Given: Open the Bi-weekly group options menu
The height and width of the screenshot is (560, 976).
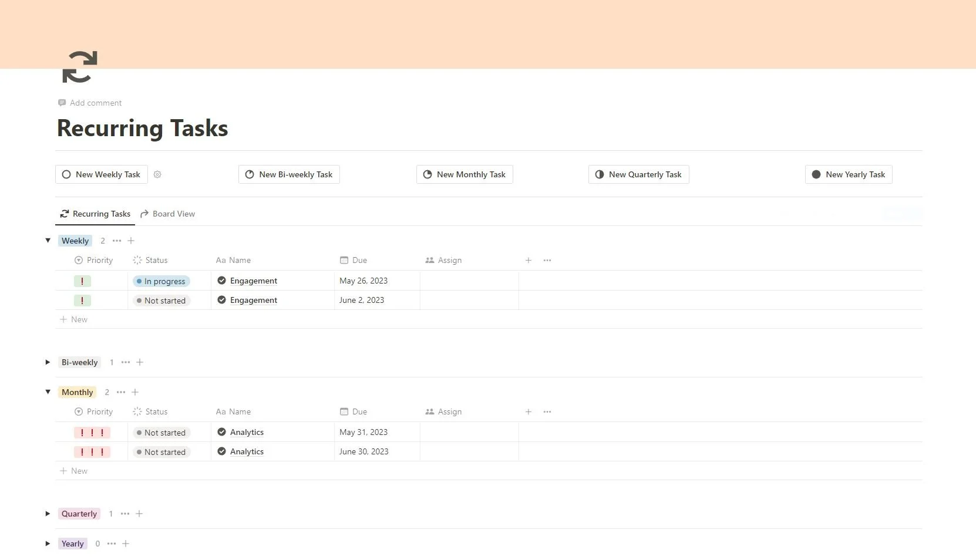Looking at the screenshot, I should click(x=126, y=362).
